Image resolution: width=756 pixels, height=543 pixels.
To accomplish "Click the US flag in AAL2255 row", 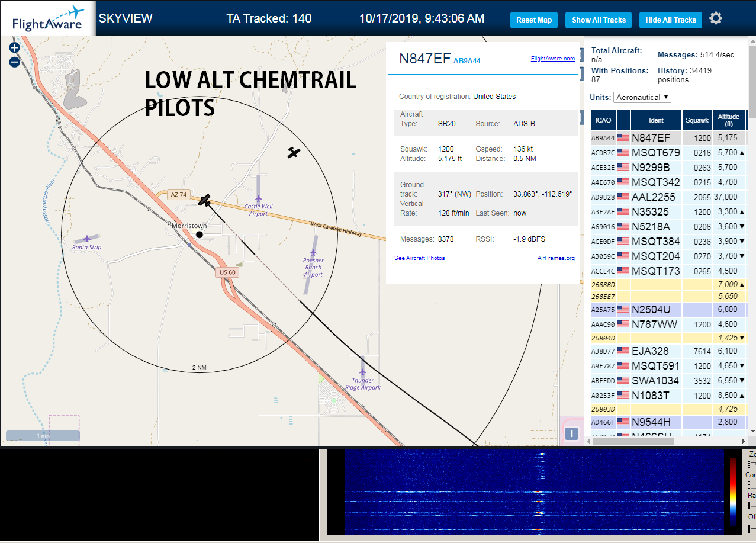I will pyautogui.click(x=623, y=197).
